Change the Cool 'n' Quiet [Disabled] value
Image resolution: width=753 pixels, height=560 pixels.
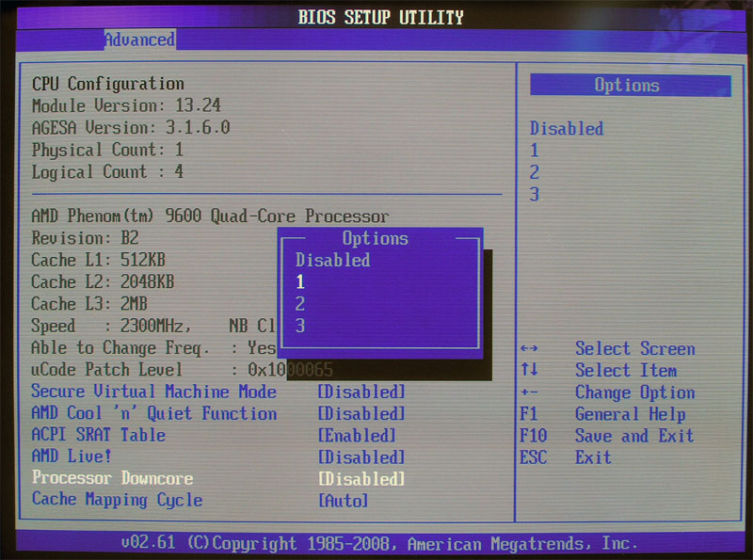coord(361,413)
